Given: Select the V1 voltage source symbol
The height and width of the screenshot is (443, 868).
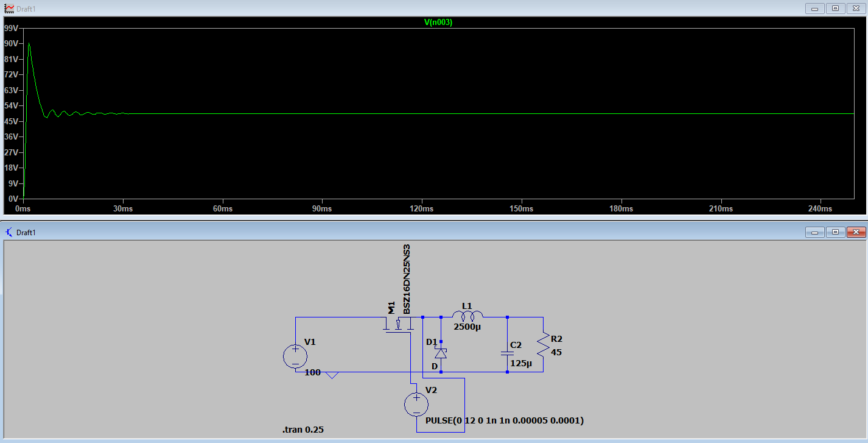Looking at the screenshot, I should (295, 356).
